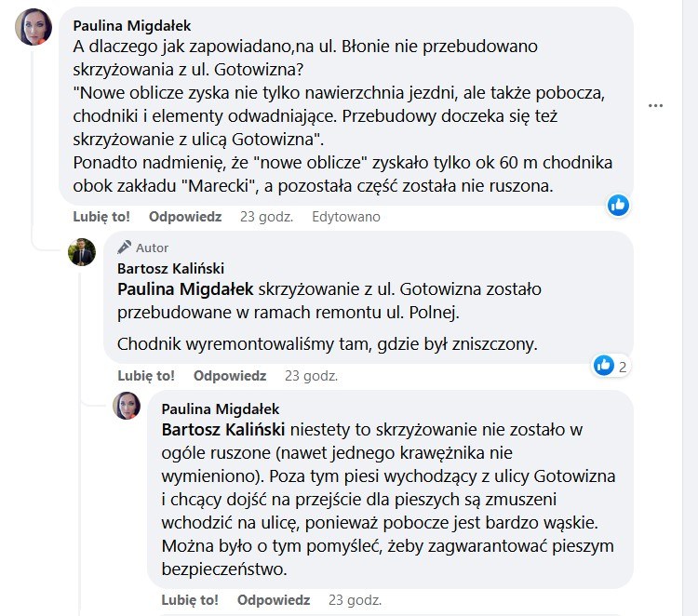698x616 pixels.
Task: Toggle Lubię to! under Bartosz Kaliński's reply
Action: (x=146, y=376)
